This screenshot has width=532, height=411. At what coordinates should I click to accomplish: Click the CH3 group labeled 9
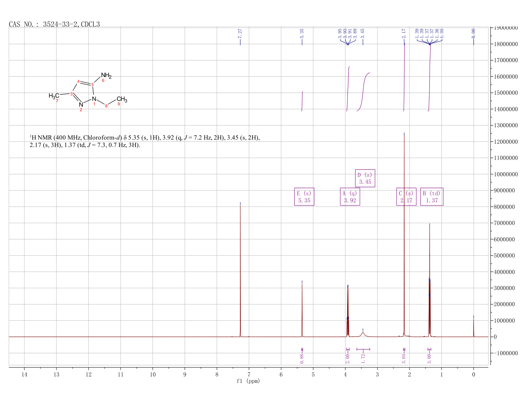[x=122, y=100]
